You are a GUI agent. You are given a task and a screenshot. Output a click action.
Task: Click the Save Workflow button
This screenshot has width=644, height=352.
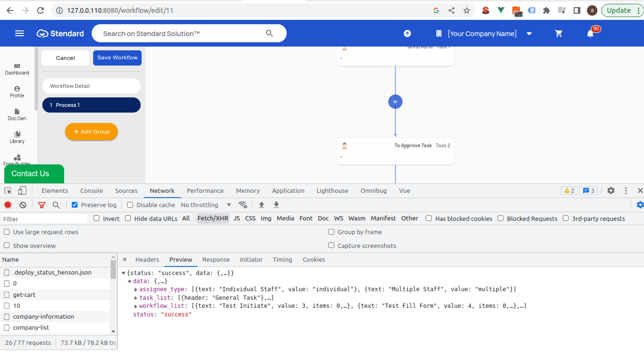[117, 57]
